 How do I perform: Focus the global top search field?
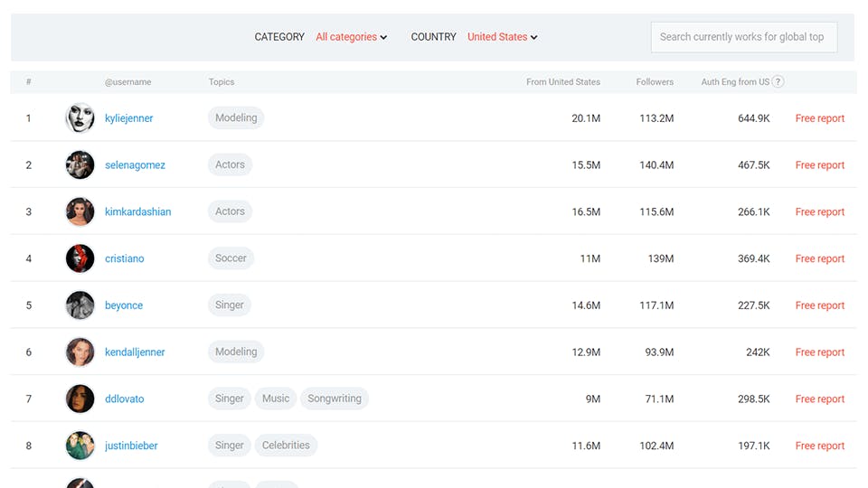pyautogui.click(x=744, y=37)
